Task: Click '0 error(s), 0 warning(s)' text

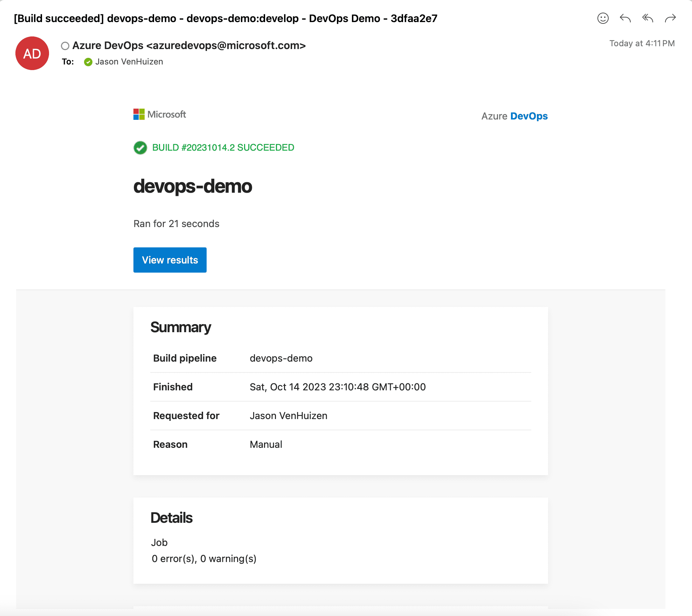Action: pos(204,559)
